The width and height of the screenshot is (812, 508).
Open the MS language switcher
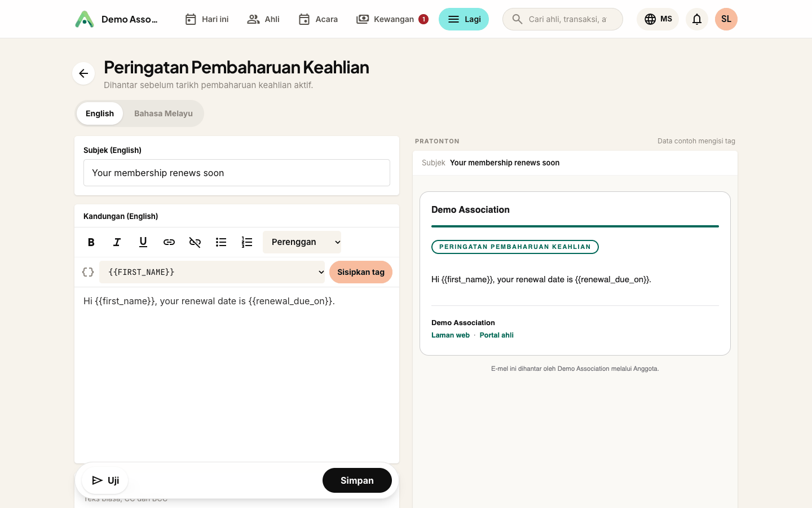[x=658, y=19]
